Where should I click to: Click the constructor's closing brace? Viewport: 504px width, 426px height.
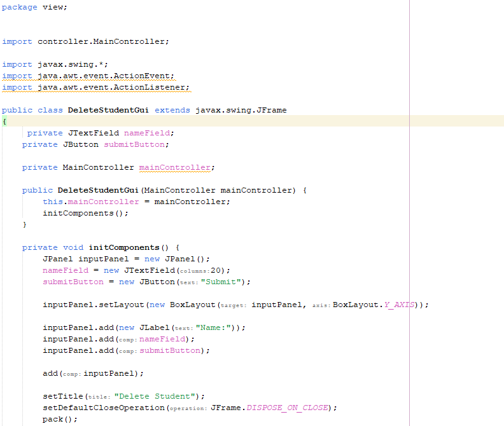[25, 225]
